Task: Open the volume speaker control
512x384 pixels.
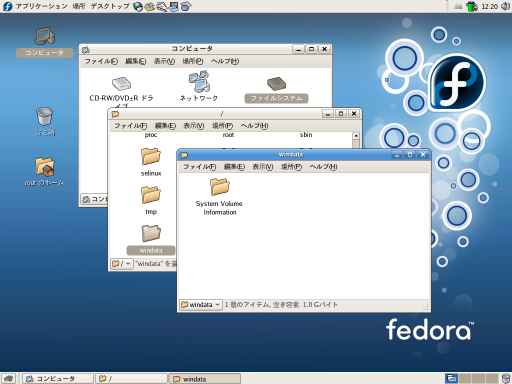Action: [506, 6]
